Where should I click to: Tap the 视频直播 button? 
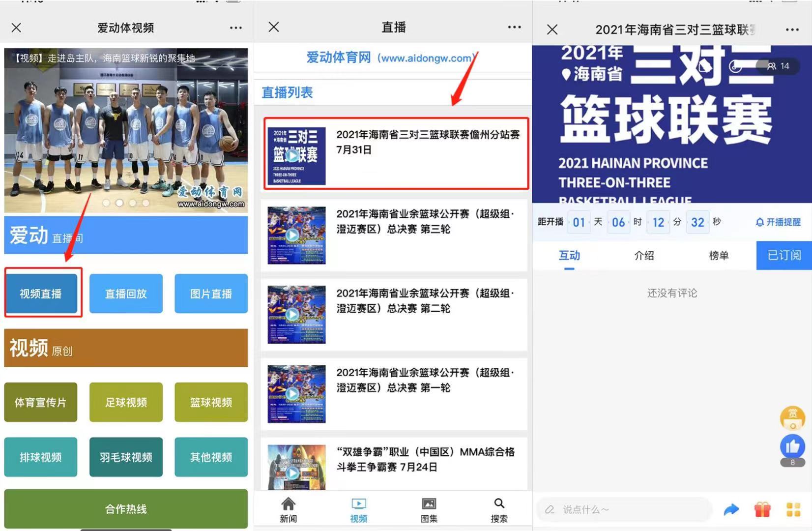pos(41,294)
